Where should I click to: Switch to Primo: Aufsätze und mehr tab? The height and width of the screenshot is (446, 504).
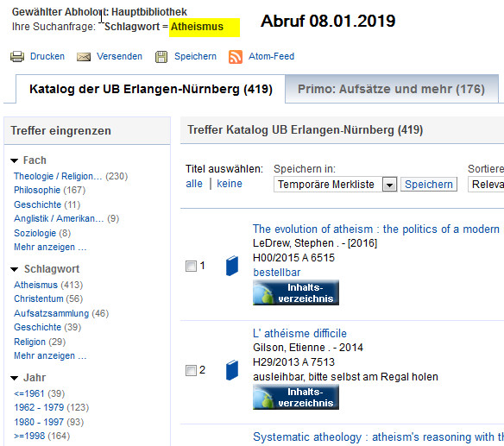click(x=391, y=89)
